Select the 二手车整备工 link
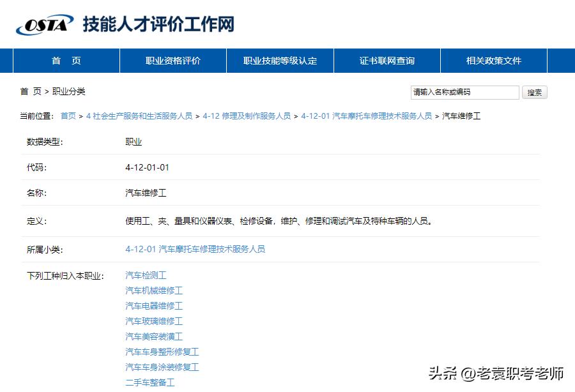The width and height of the screenshot is (575, 392). coord(149,382)
